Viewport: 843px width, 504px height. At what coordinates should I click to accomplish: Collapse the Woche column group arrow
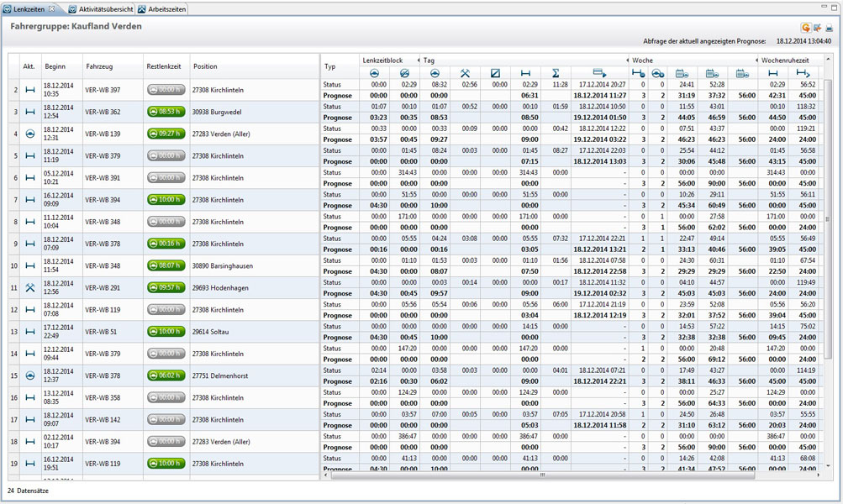click(756, 60)
